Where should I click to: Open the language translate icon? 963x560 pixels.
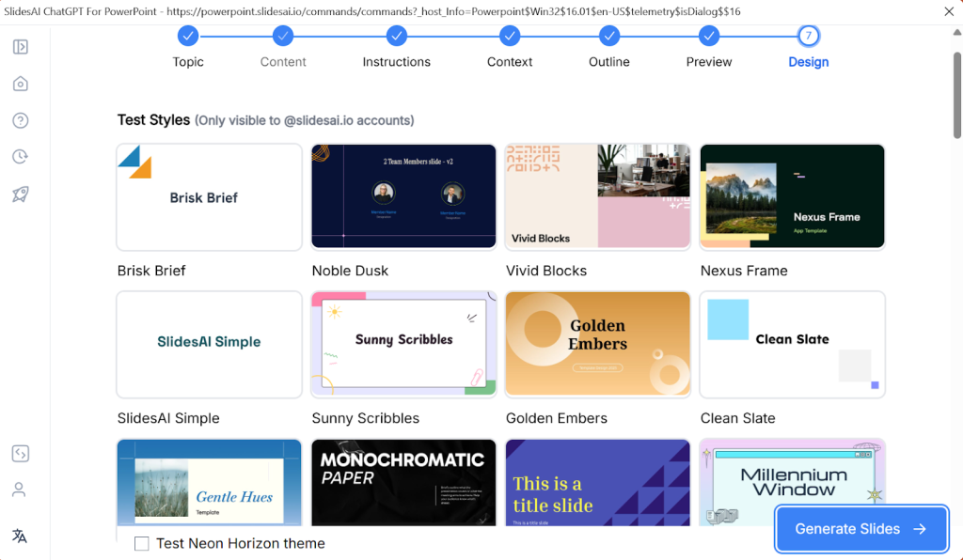click(20, 536)
